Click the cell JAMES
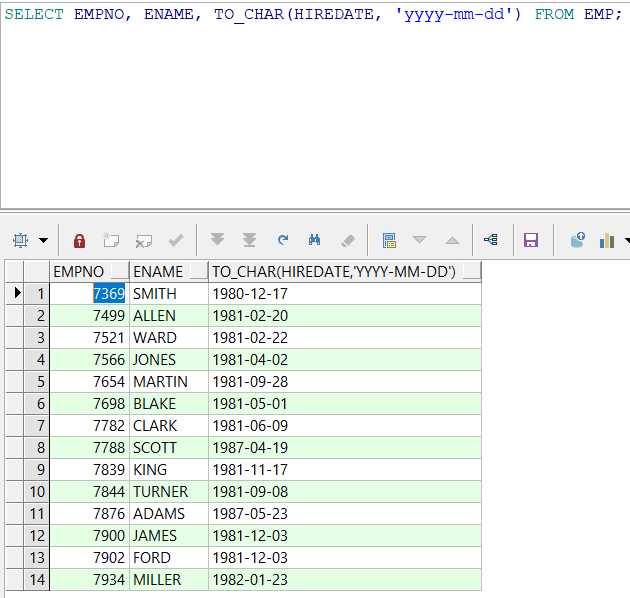 169,536
